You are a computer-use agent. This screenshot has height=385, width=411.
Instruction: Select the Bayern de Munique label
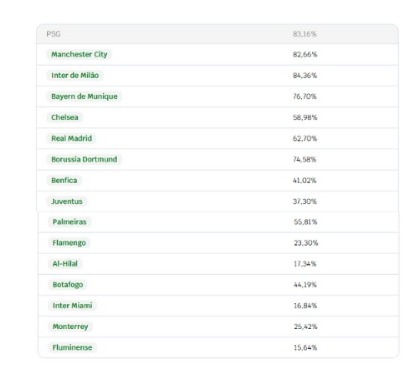point(84,96)
